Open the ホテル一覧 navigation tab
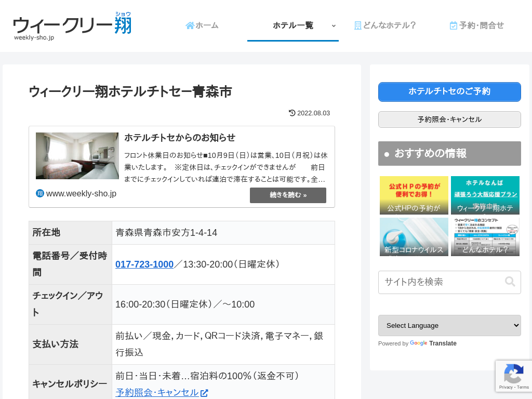Screen dimensions: 532x399 [293, 25]
